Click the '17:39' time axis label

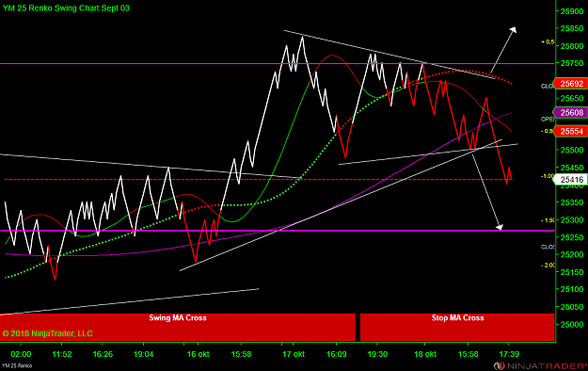click(x=509, y=354)
